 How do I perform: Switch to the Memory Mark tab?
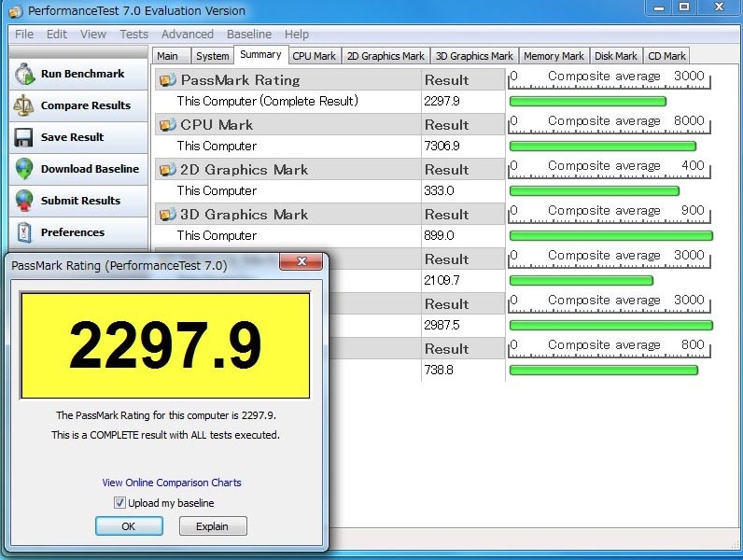pyautogui.click(x=554, y=56)
